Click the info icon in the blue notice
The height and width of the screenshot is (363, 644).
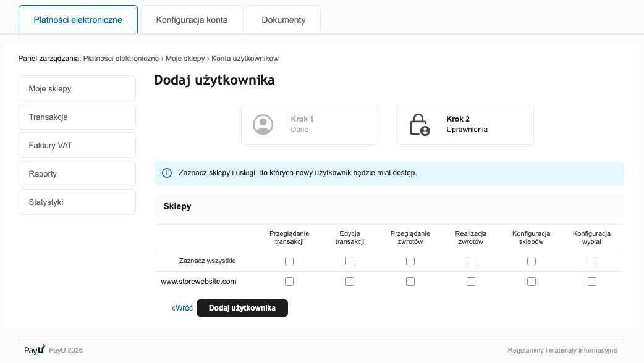coord(166,173)
